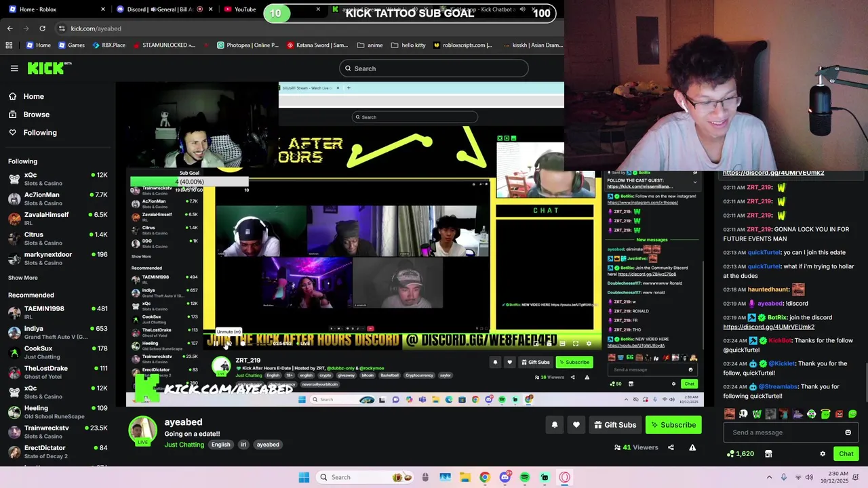The image size is (868, 488).
Task: Open indiya recommended channel
Action: click(x=58, y=332)
